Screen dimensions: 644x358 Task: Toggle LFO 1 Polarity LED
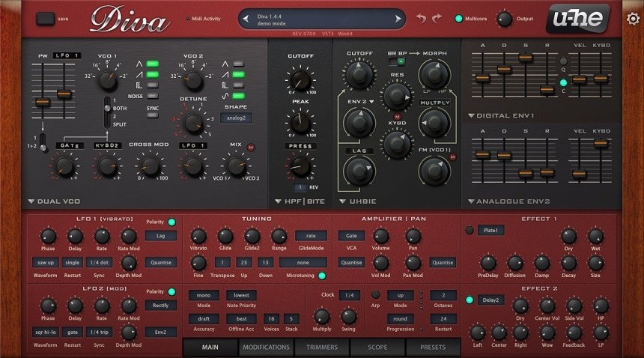(x=171, y=222)
